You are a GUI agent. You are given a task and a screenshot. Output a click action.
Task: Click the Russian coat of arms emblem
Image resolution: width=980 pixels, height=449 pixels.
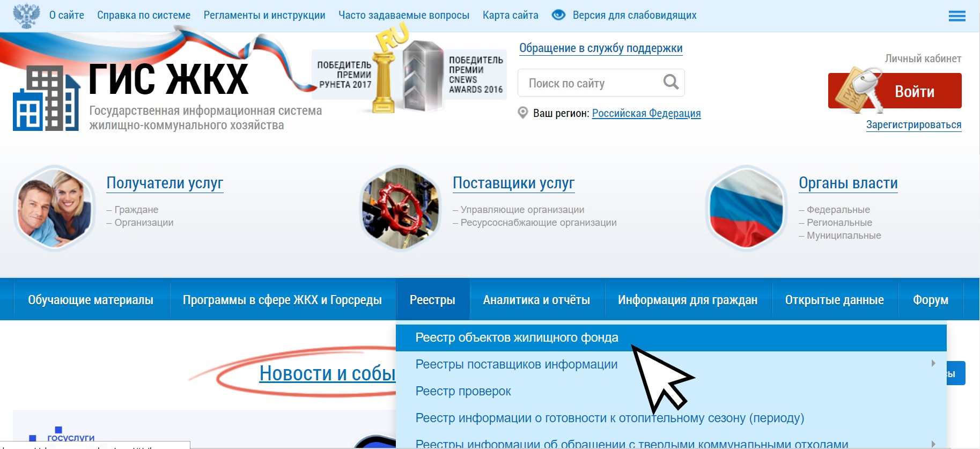pos(26,15)
